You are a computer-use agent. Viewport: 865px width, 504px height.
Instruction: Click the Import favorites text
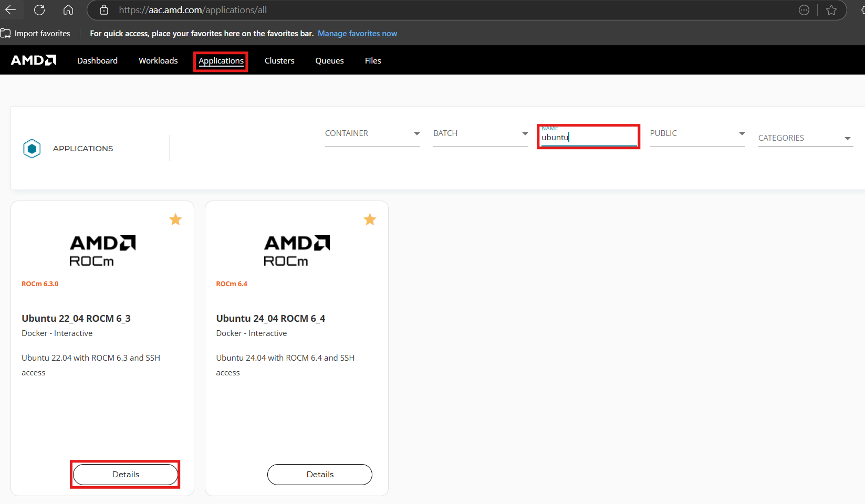tap(42, 34)
